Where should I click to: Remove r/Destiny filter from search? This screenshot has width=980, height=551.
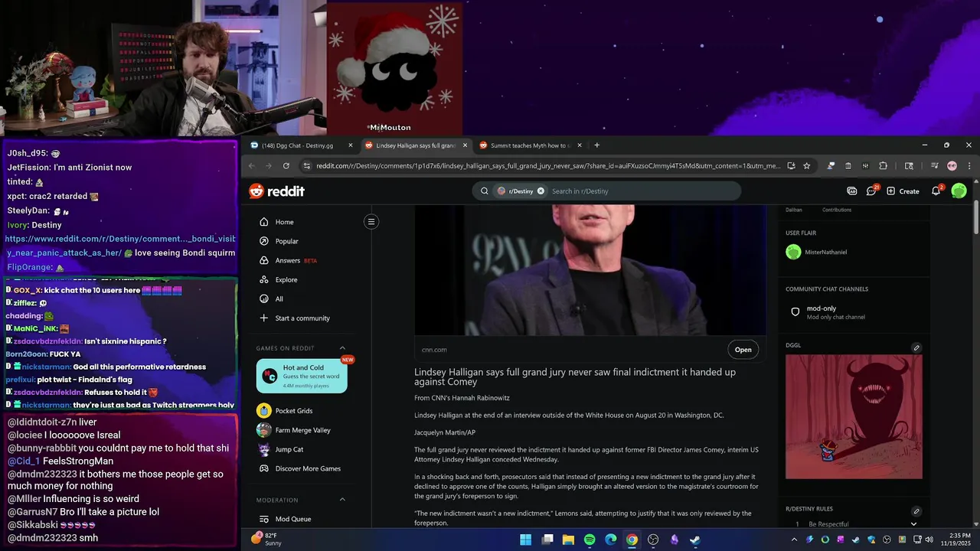pos(541,191)
